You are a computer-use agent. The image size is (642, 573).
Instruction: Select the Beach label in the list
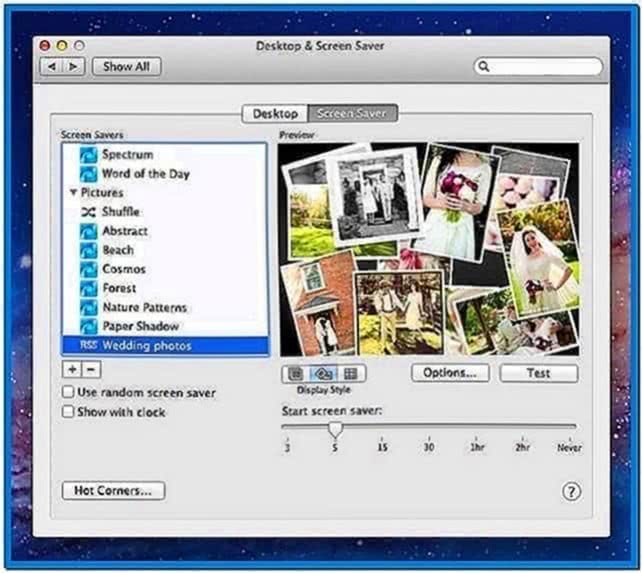coord(118,250)
